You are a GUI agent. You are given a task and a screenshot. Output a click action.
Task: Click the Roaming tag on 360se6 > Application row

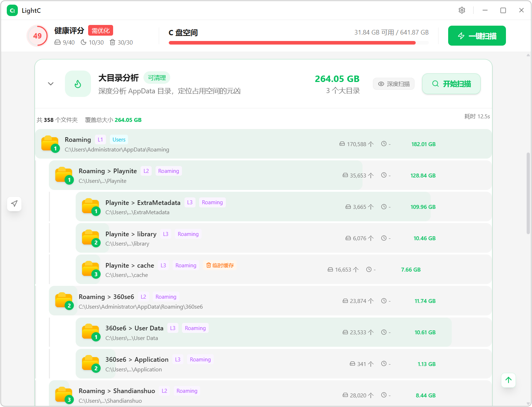[x=200, y=360]
